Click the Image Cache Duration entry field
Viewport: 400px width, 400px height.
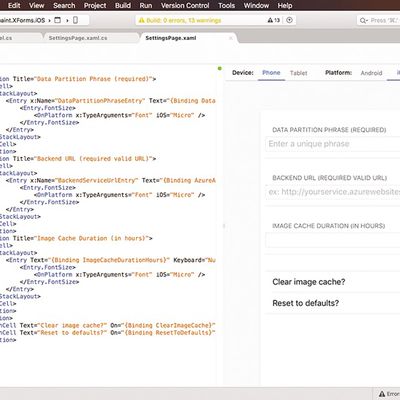(x=333, y=240)
